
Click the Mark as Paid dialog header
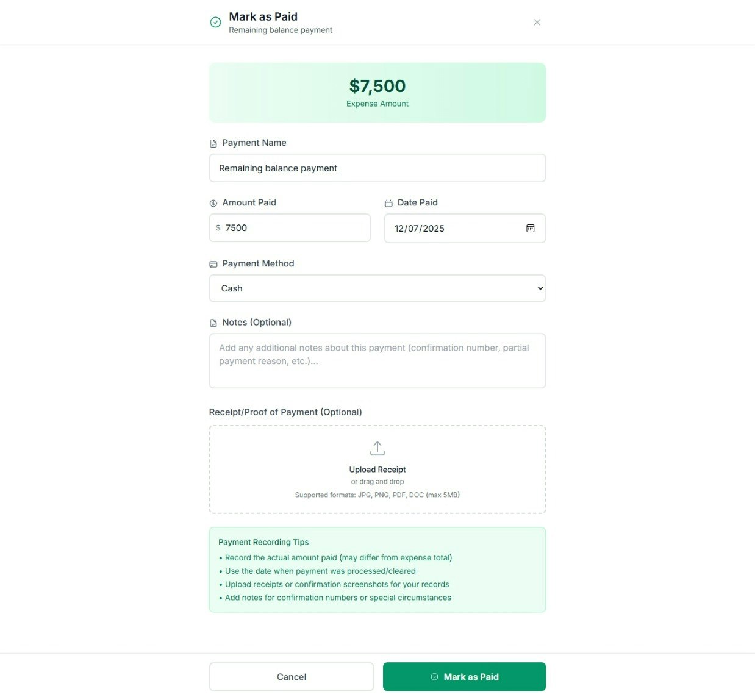pos(263,16)
